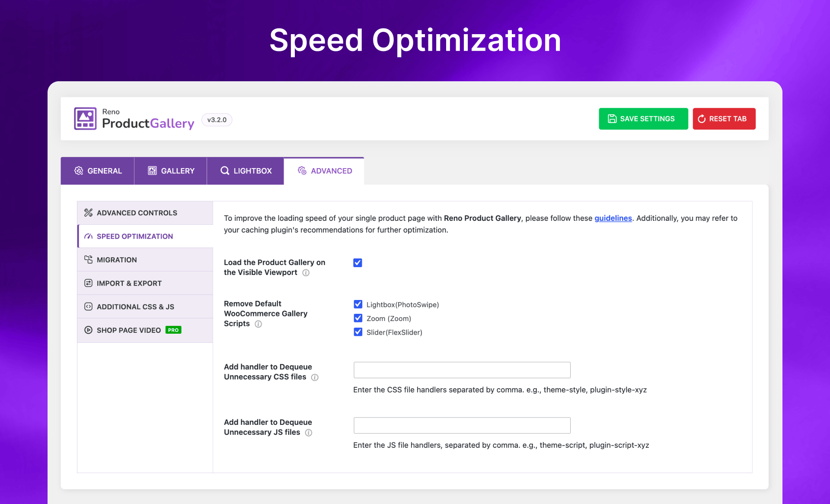Open the guidelines link
The height and width of the screenshot is (504, 830).
pyautogui.click(x=613, y=218)
